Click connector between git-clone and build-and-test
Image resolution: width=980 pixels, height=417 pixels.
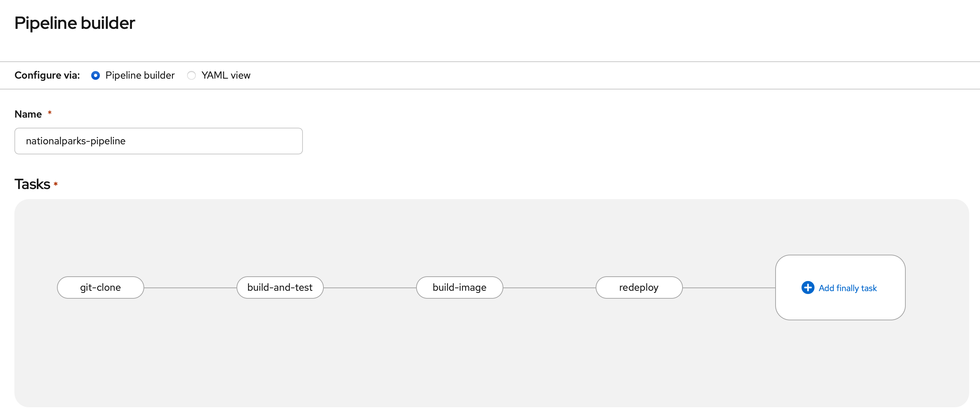[x=190, y=288]
